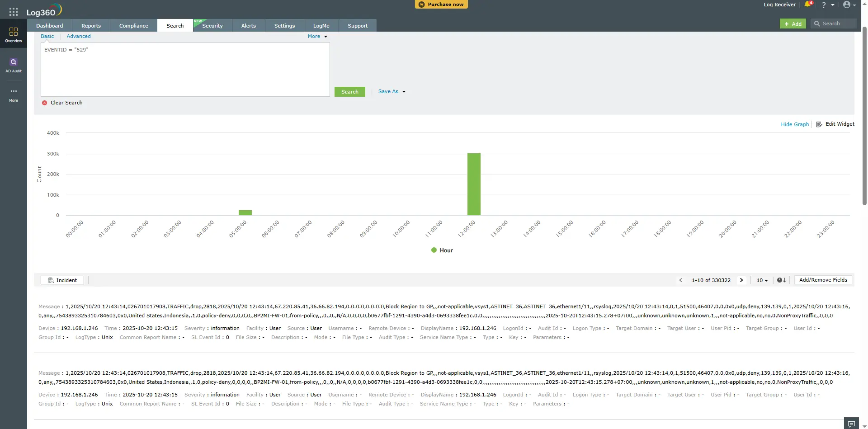Click first log's Device value 192.168.1.246
868x429 pixels.
pyautogui.click(x=79, y=328)
